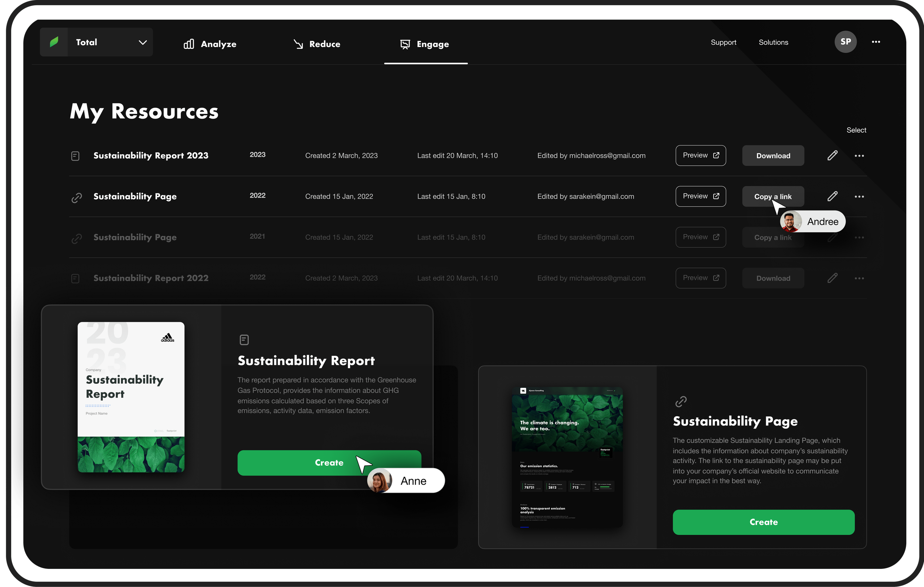Copy a link for Sustainability Page 2021
The height and width of the screenshot is (587, 924).
coord(773,237)
